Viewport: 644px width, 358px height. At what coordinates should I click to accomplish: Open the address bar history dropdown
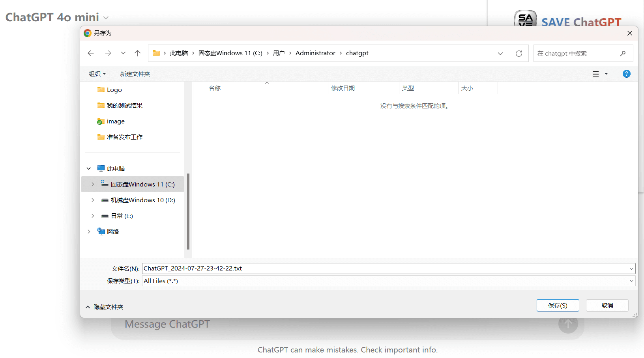[500, 53]
